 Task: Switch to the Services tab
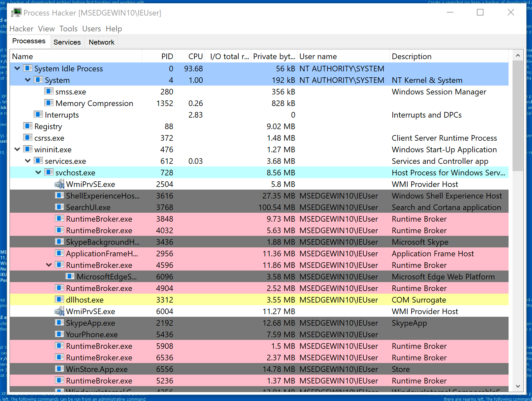[67, 42]
